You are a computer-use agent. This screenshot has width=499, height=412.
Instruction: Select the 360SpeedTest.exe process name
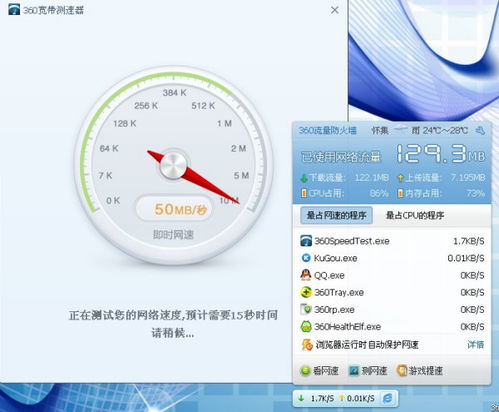pos(352,241)
